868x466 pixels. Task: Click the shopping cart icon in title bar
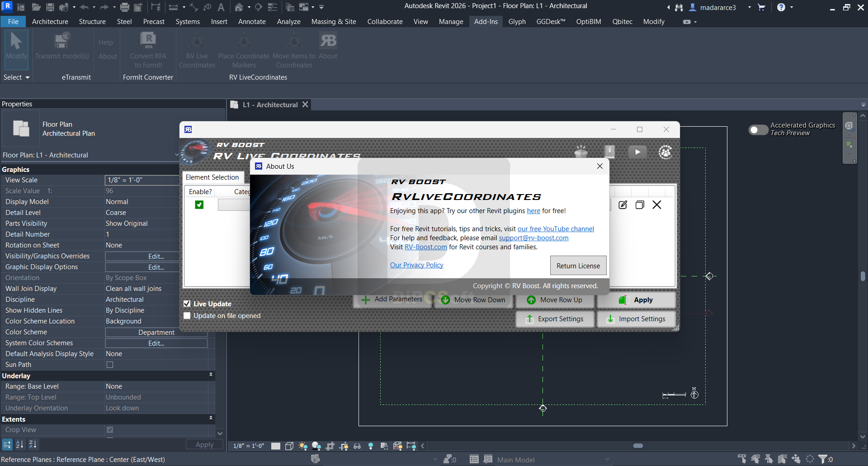coord(761,7)
